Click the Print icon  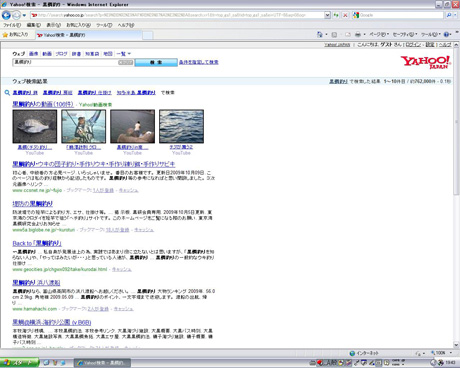358,34
